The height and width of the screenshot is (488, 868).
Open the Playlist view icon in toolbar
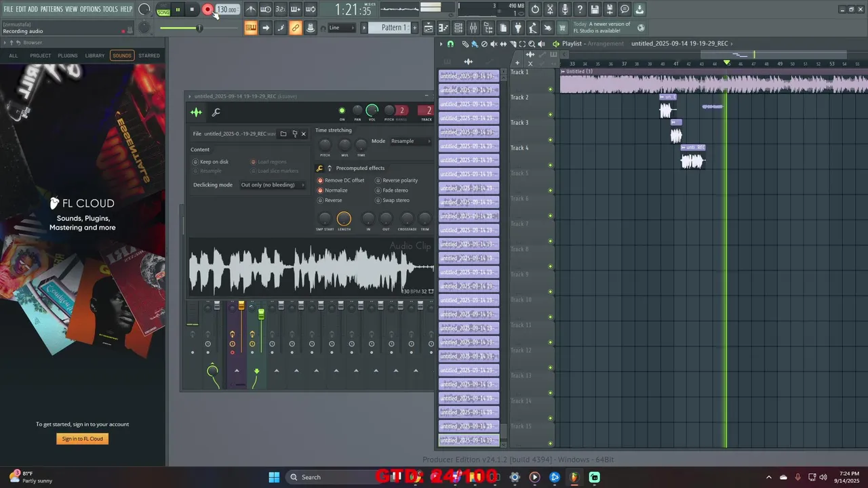pos(429,28)
